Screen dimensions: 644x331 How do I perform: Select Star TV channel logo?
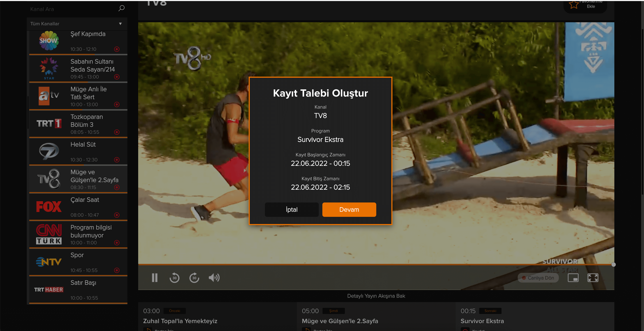(49, 68)
